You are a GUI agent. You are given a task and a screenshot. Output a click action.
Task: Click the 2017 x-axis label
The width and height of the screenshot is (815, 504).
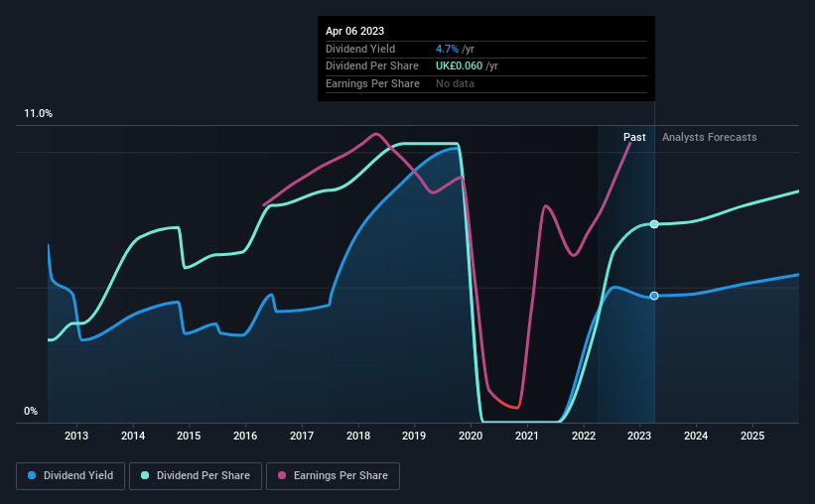(302, 436)
